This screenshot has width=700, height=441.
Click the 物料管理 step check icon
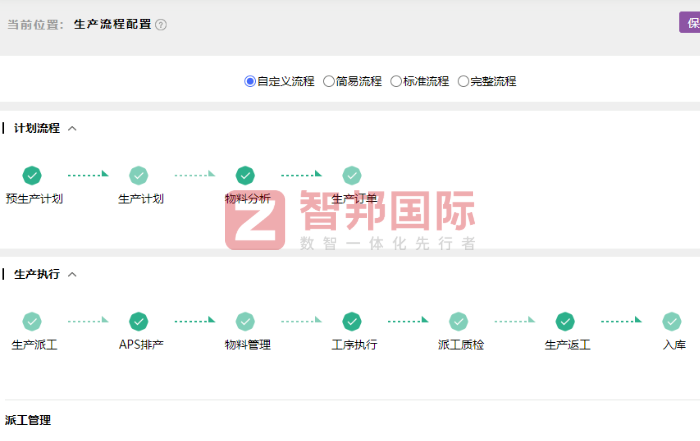click(x=245, y=321)
